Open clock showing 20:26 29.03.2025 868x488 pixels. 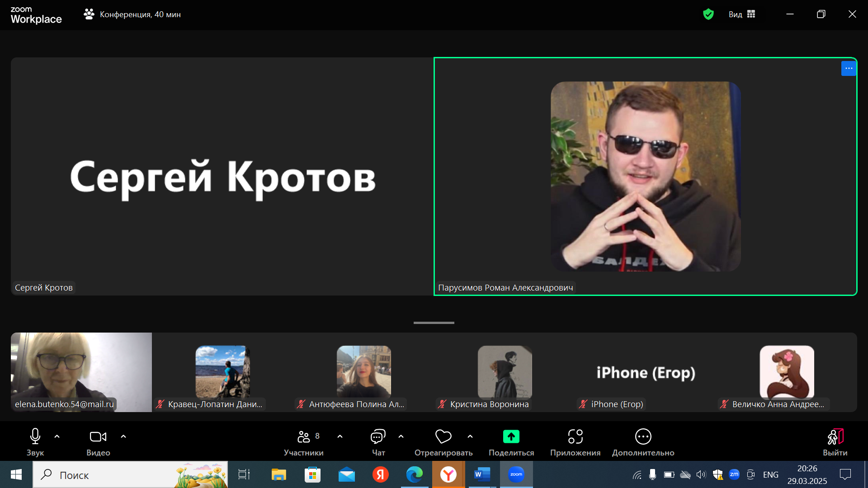click(807, 474)
